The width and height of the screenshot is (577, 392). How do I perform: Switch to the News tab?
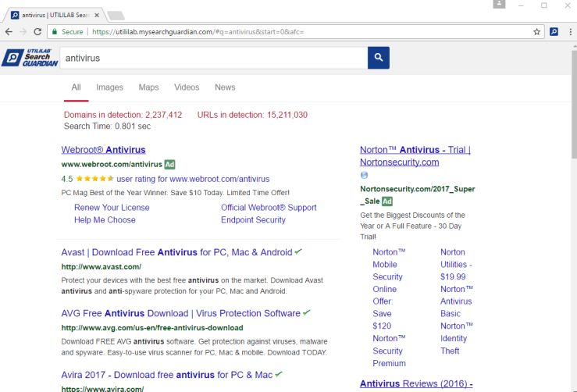click(x=225, y=87)
